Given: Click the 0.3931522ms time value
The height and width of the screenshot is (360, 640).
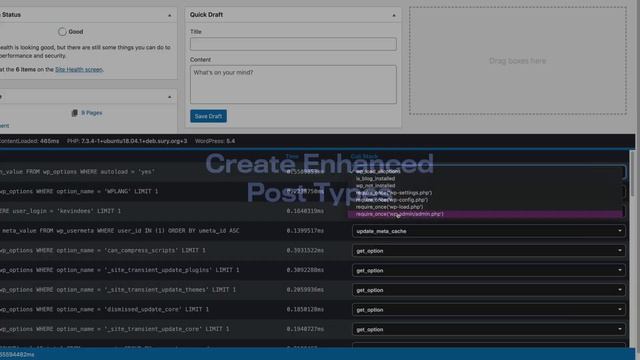Looking at the screenshot, I should tap(305, 250).
